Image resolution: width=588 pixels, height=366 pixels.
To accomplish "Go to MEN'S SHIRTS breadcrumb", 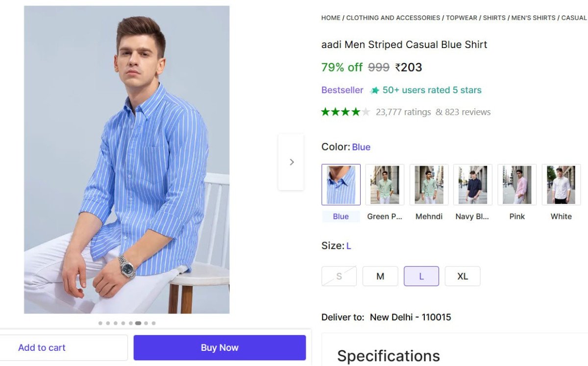I will pos(533,18).
